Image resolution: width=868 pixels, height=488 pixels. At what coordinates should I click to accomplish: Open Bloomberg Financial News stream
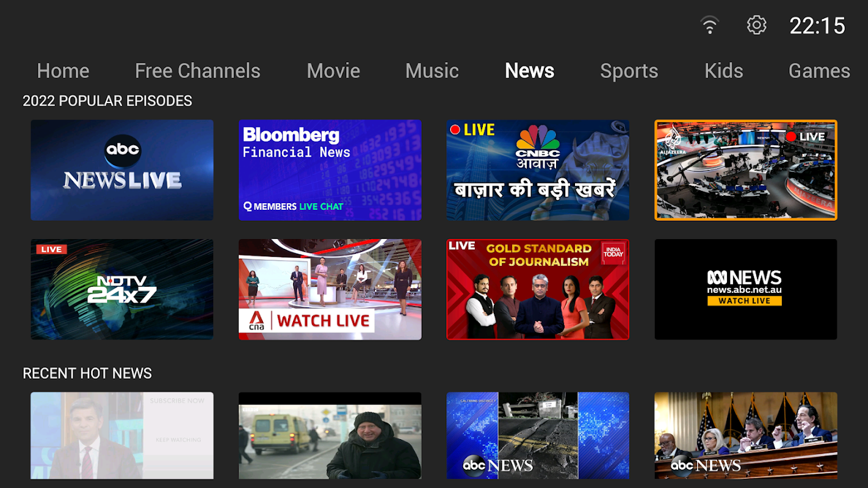330,170
